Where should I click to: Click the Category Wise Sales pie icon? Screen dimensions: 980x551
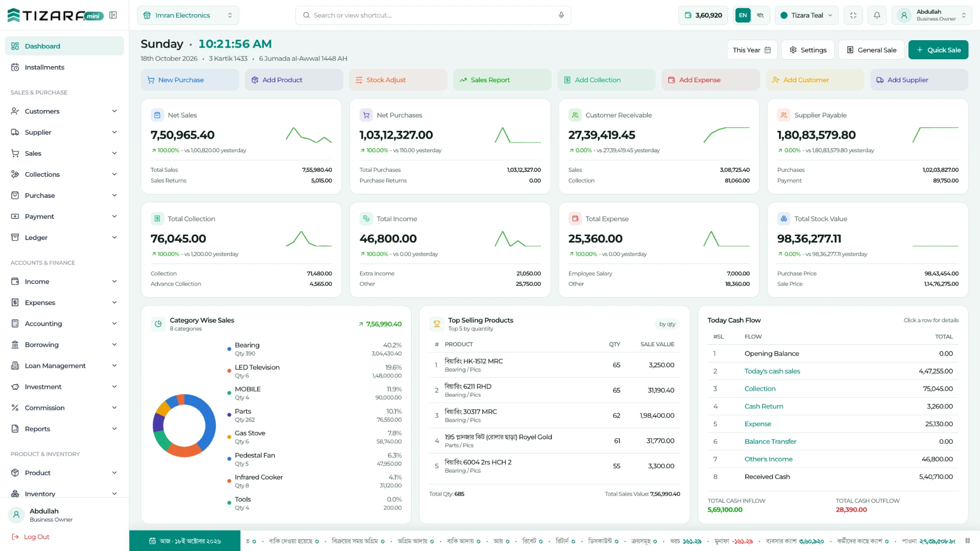(x=158, y=324)
